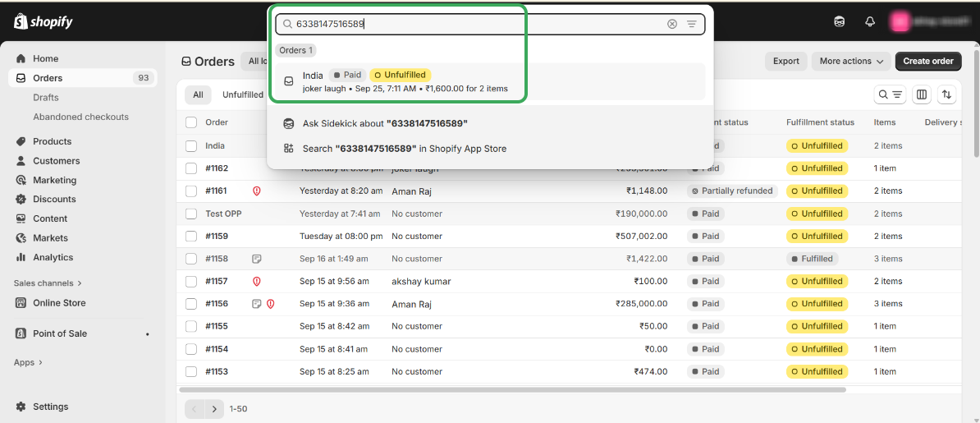Screen dimensions: 980x423
Task: Open More actions dropdown
Action: click(x=851, y=62)
